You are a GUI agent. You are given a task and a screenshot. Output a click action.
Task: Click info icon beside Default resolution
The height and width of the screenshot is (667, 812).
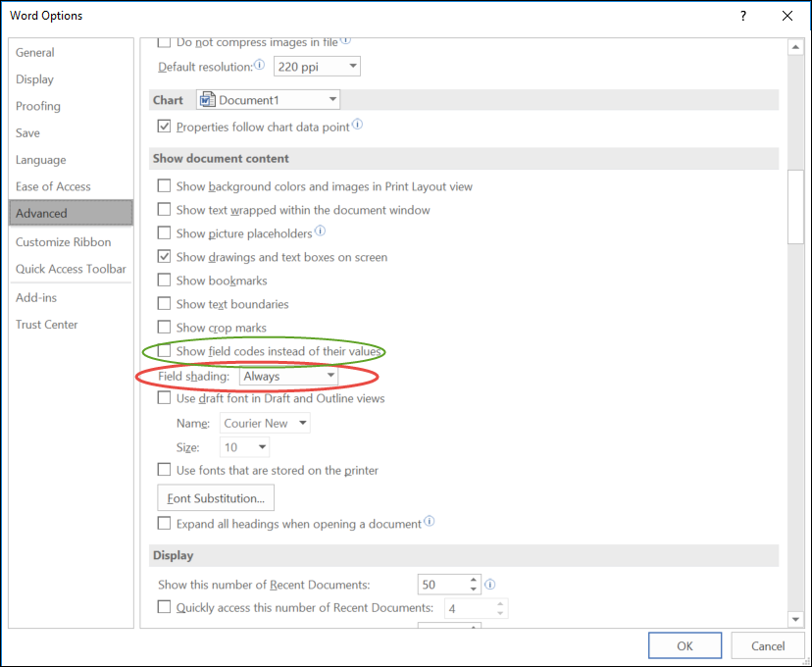click(x=260, y=66)
